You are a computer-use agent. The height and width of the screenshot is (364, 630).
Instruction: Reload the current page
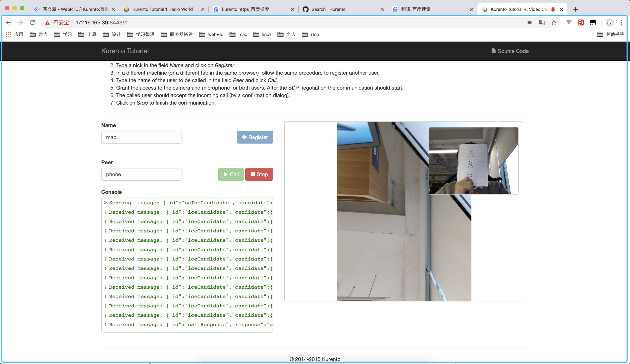click(32, 22)
